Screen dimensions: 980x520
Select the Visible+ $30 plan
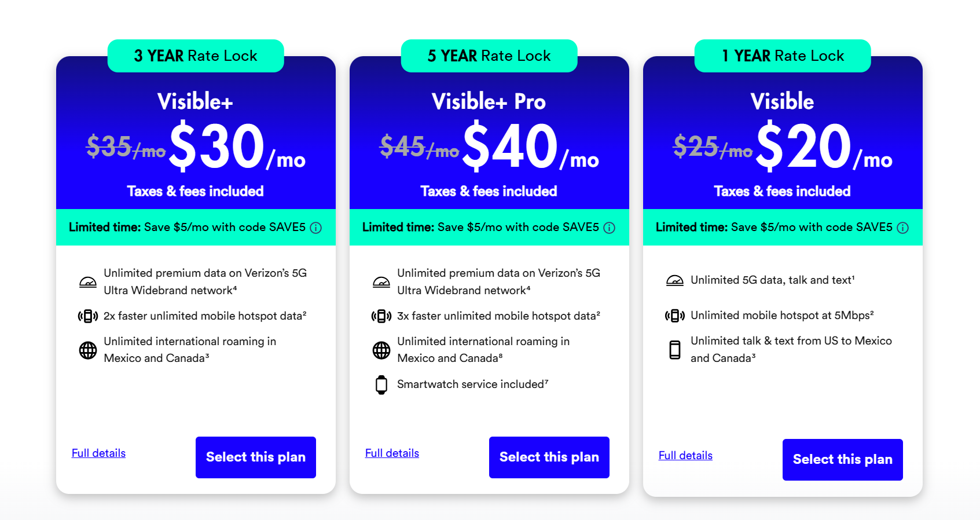256,457
